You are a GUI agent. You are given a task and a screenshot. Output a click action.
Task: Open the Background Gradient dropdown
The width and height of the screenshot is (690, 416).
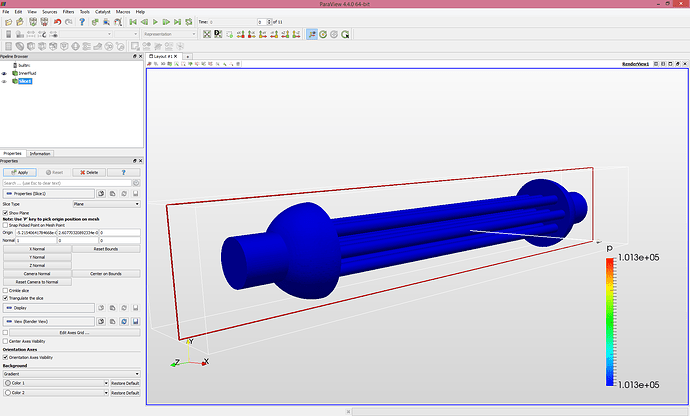(x=71, y=374)
